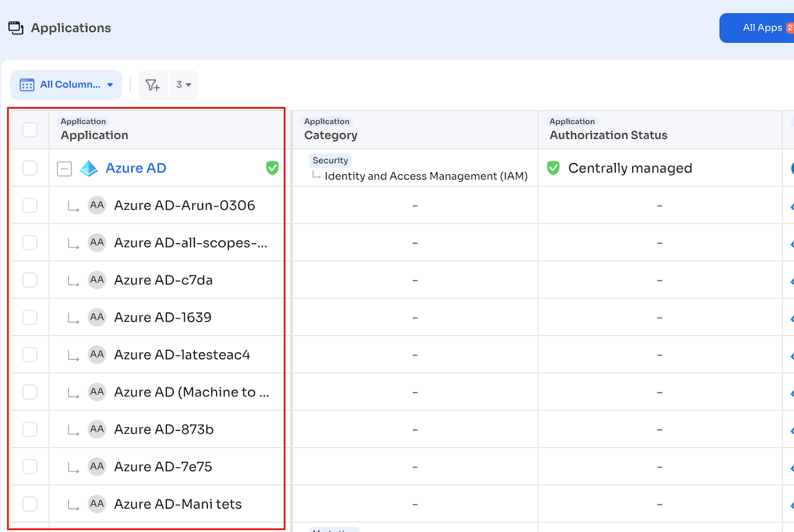Image resolution: width=794 pixels, height=532 pixels.
Task: Toggle the select-all checkbox in header
Action: (30, 130)
